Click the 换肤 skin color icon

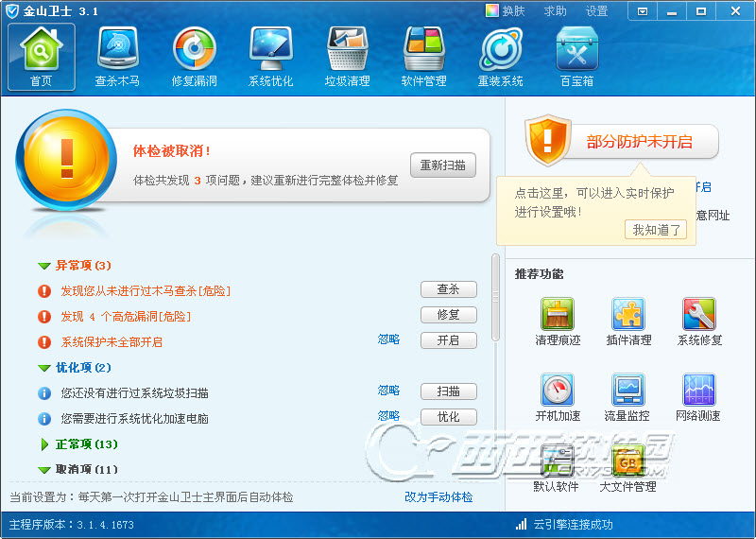[x=491, y=10]
